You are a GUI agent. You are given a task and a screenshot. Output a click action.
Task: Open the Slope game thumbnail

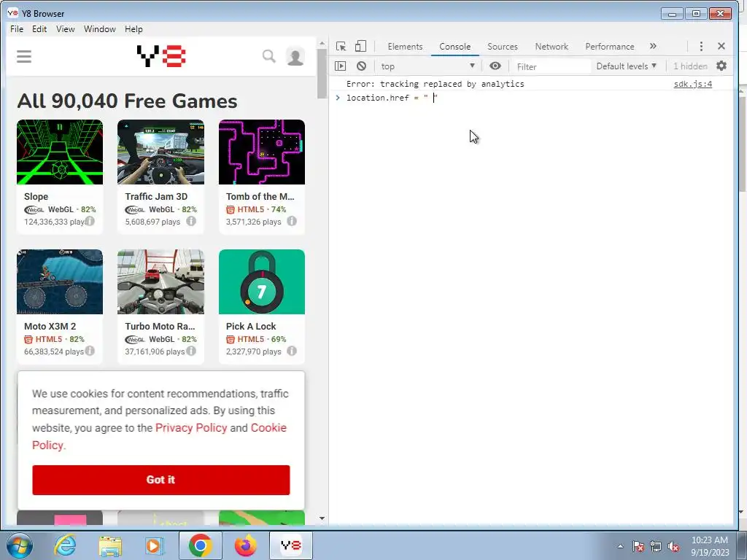point(60,152)
